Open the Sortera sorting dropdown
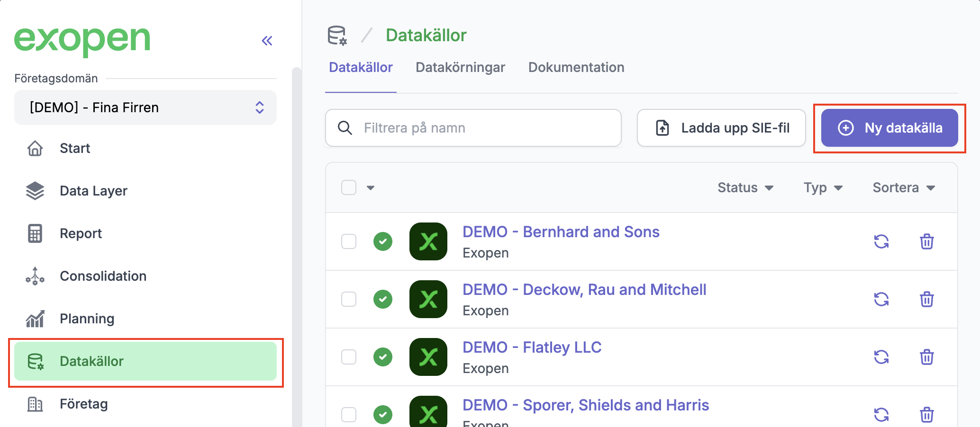Screen dimensions: 980x427 tap(903, 187)
